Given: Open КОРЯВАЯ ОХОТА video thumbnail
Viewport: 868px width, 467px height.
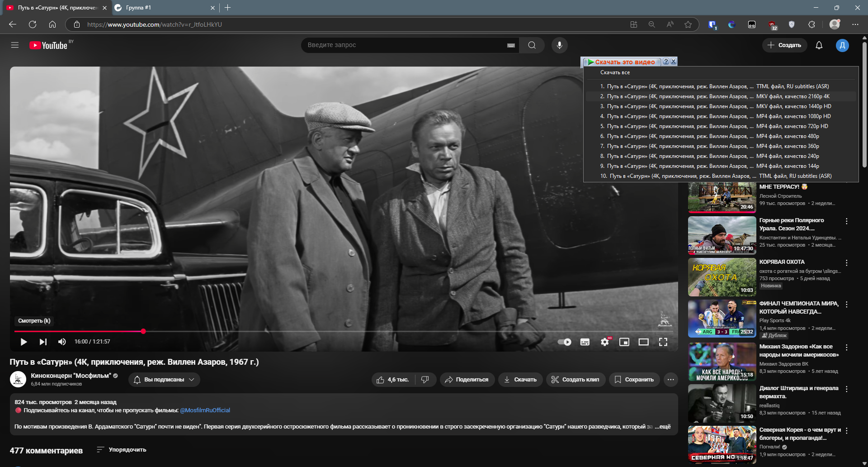Looking at the screenshot, I should click(x=722, y=277).
